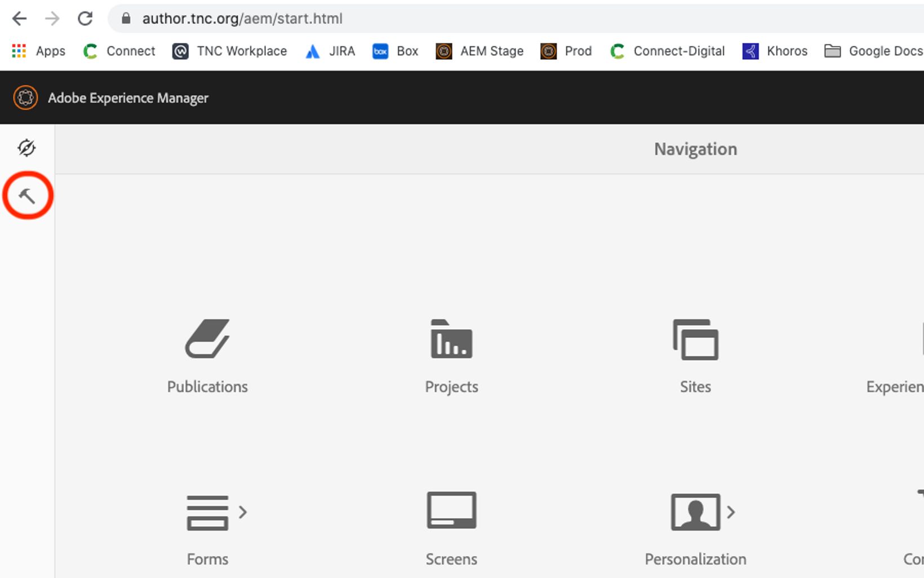This screenshot has height=578, width=924.
Task: Open the Publications book icon
Action: (x=207, y=339)
